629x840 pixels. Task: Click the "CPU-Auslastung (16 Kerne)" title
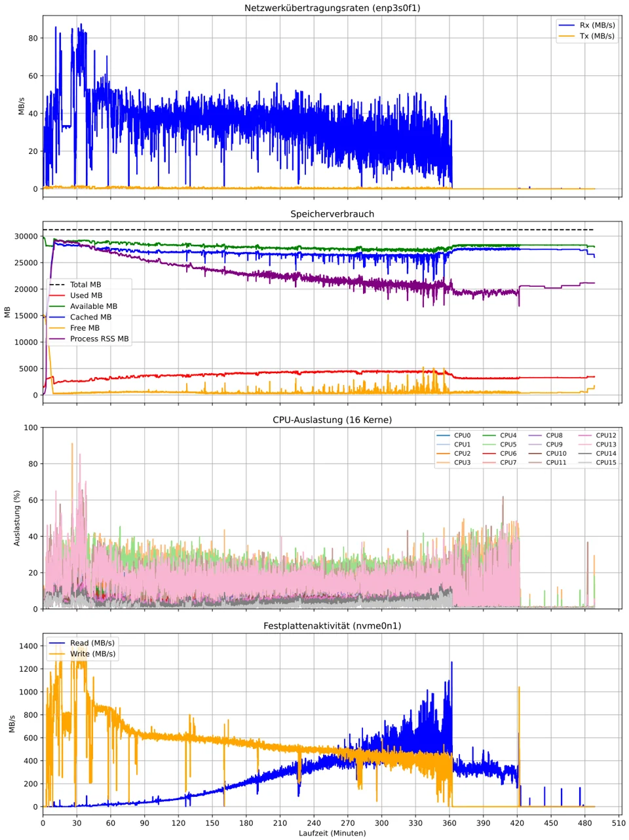tap(332, 420)
